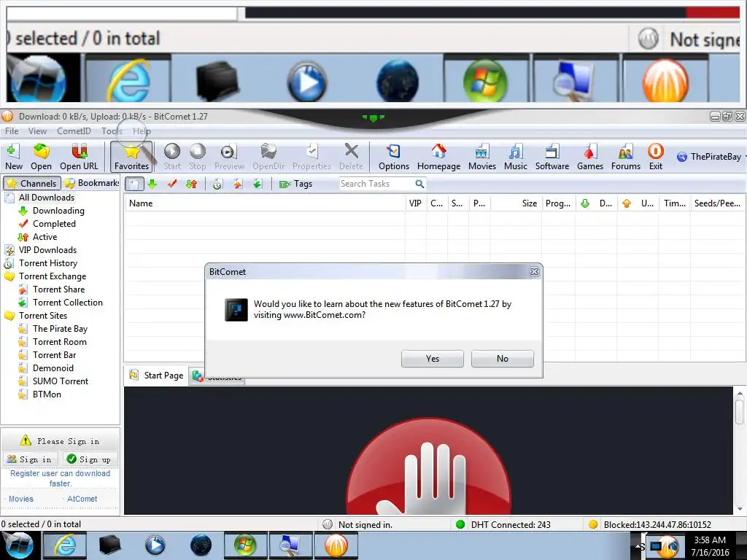Click the New torrent toolbar icon

[x=14, y=157]
